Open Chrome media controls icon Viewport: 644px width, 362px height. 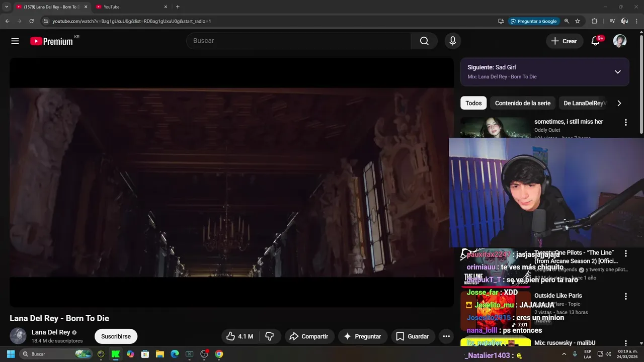click(x=612, y=21)
